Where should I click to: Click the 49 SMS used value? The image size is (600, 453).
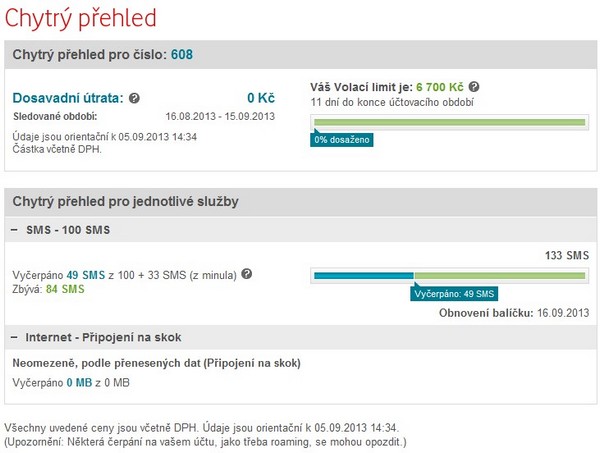click(x=86, y=275)
